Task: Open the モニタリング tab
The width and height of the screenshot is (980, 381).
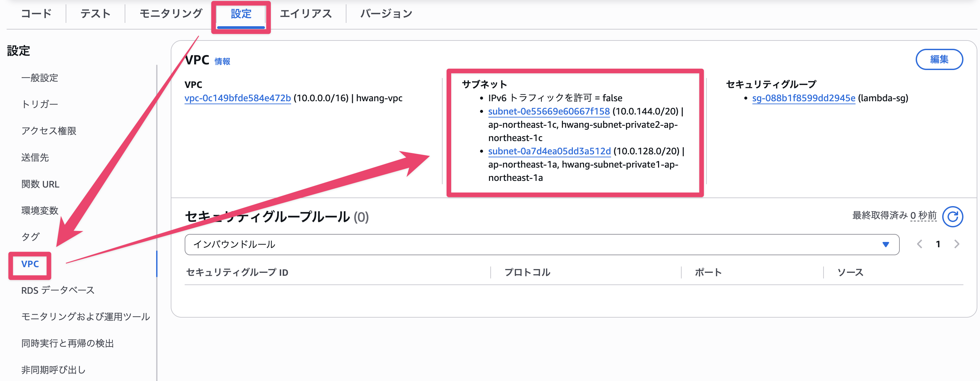Action: (170, 14)
